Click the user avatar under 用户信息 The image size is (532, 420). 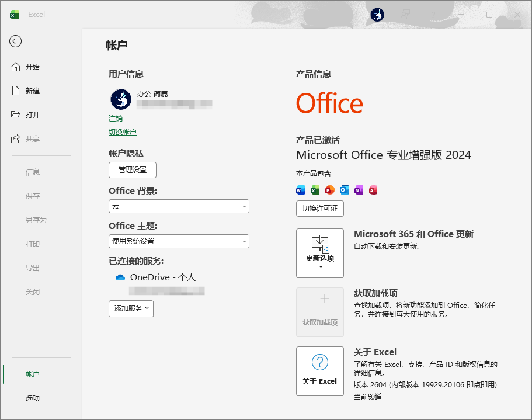click(x=121, y=99)
